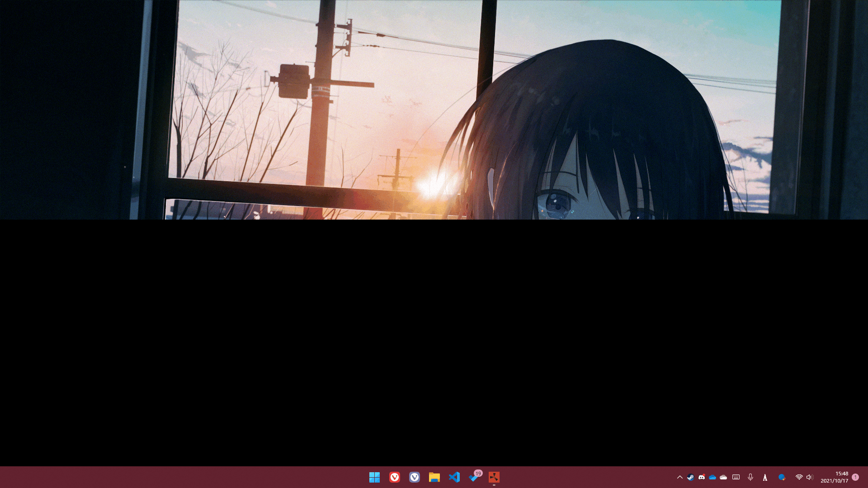Open the blue globe tray icon
Viewport: 868px width, 488px height.
coord(782,477)
